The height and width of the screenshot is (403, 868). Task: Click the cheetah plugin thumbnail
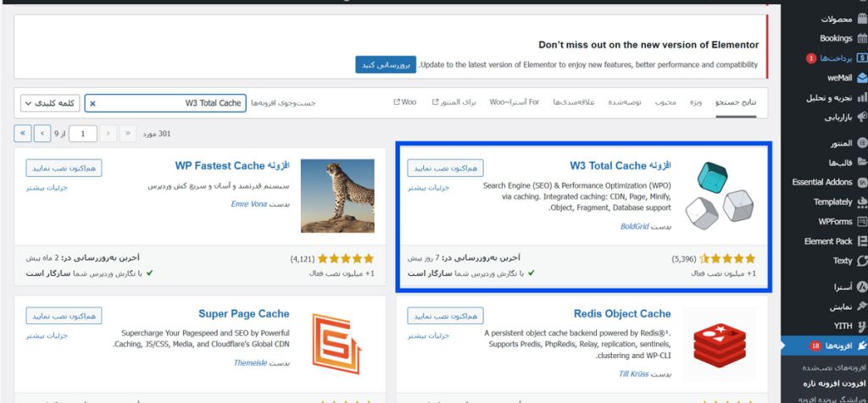point(337,196)
